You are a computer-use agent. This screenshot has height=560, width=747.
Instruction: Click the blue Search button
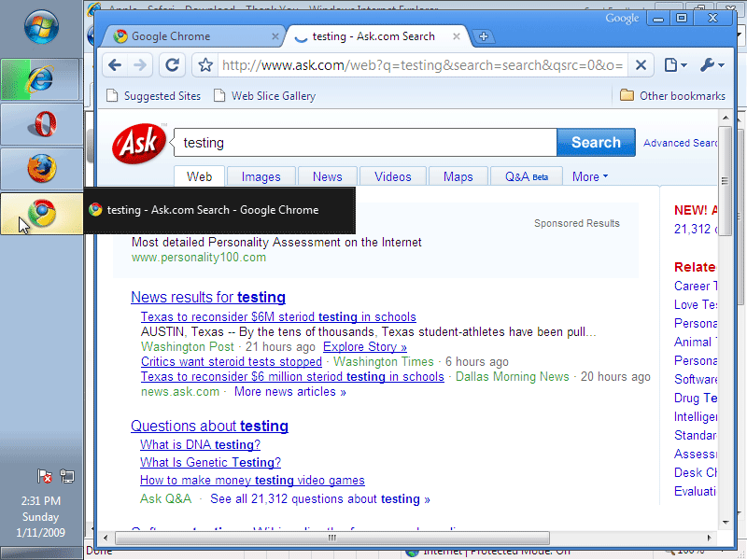pos(596,143)
